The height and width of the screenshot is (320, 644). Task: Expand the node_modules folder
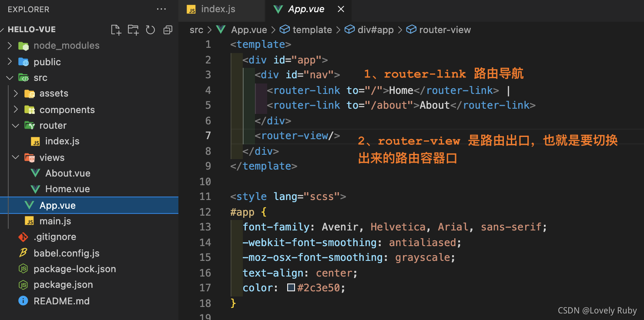[10, 46]
